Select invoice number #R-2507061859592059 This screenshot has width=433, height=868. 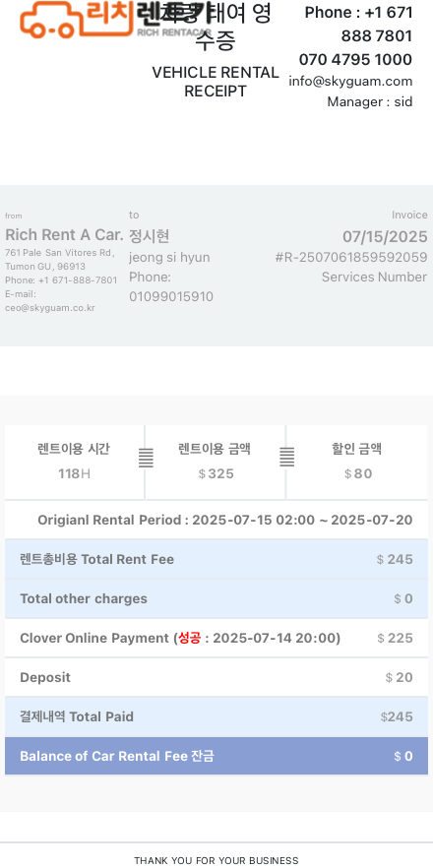(x=351, y=258)
